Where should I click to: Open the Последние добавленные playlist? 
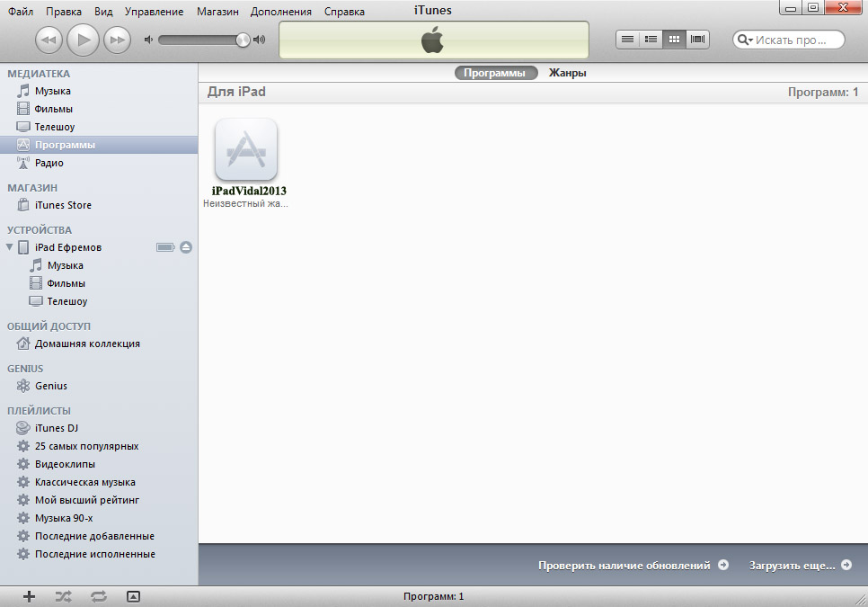pyautogui.click(x=99, y=536)
